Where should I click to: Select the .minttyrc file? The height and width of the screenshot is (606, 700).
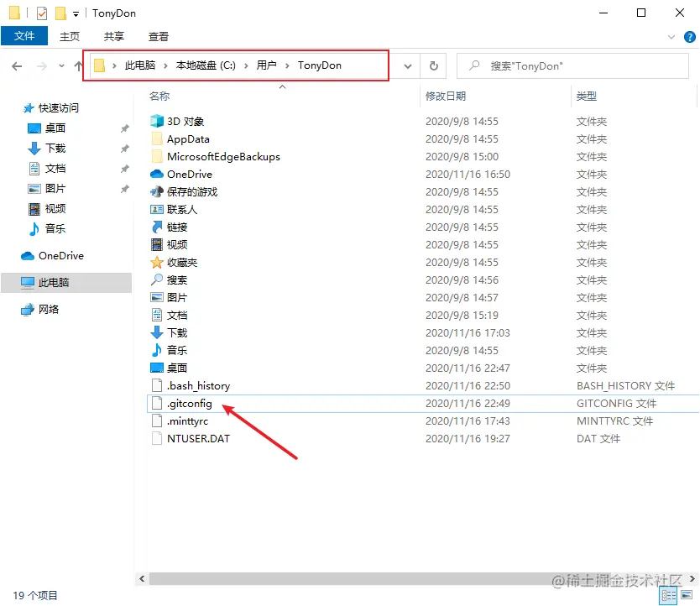point(187,421)
